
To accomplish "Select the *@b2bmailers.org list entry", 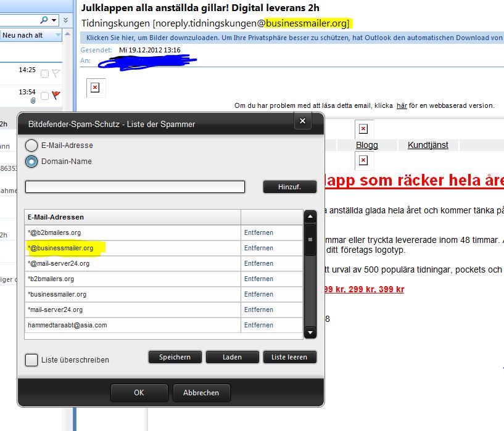I will coord(133,232).
